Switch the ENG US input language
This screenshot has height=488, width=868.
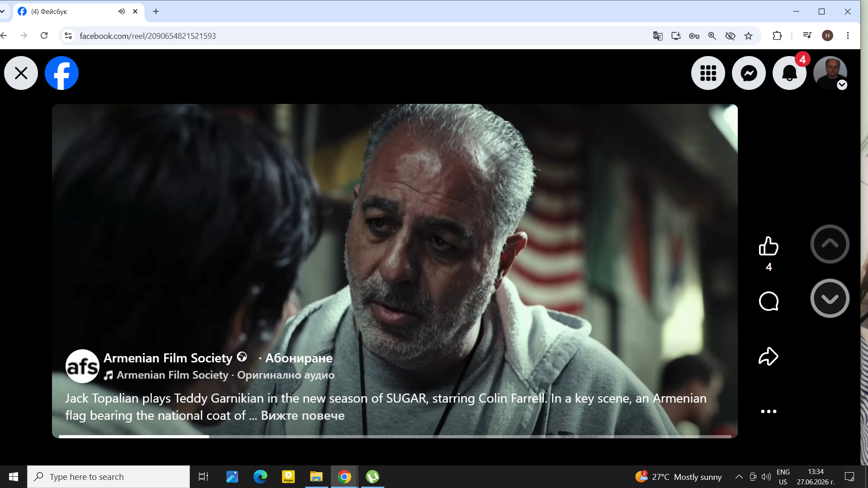pyautogui.click(x=783, y=477)
